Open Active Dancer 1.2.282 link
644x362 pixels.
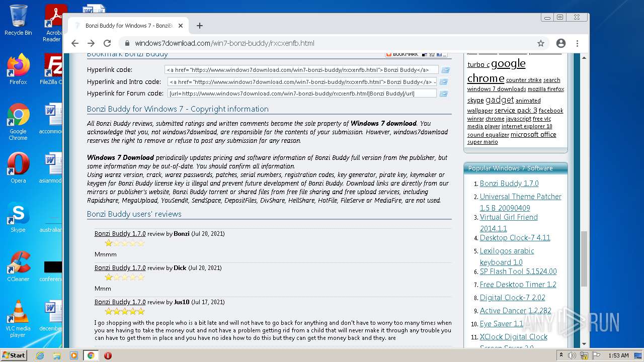[515, 311]
